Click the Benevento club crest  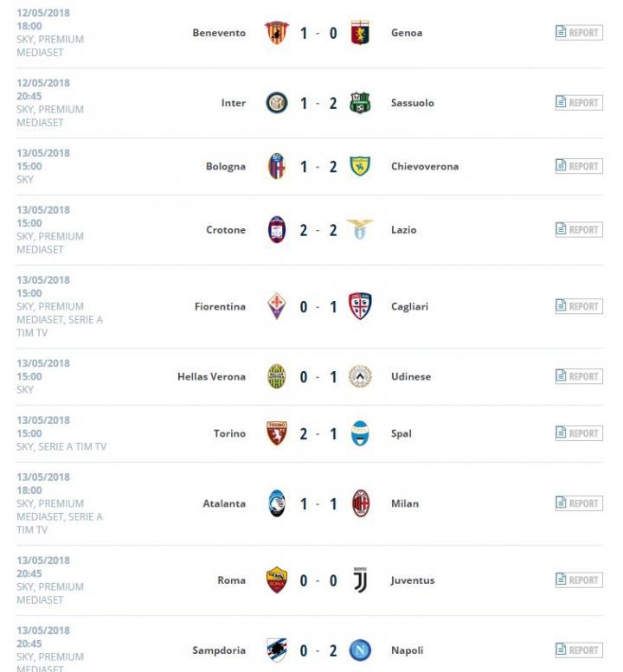(277, 33)
